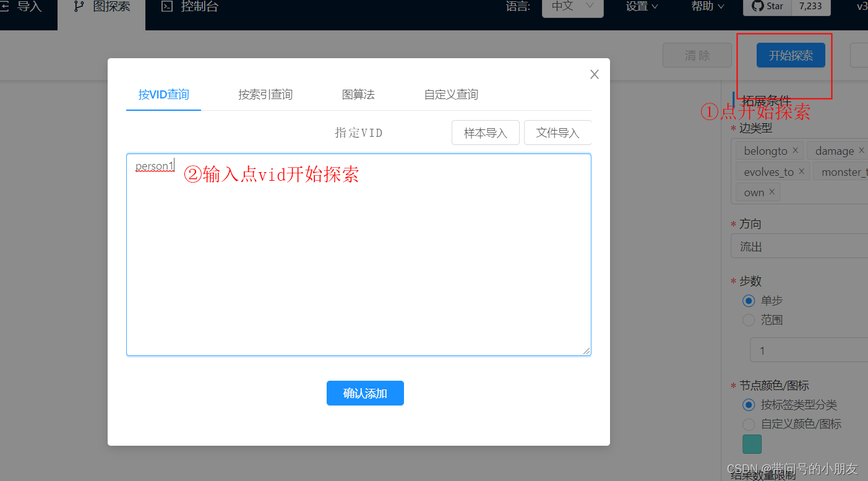
Task: Remove the evolves_to edge tag
Action: [802, 171]
